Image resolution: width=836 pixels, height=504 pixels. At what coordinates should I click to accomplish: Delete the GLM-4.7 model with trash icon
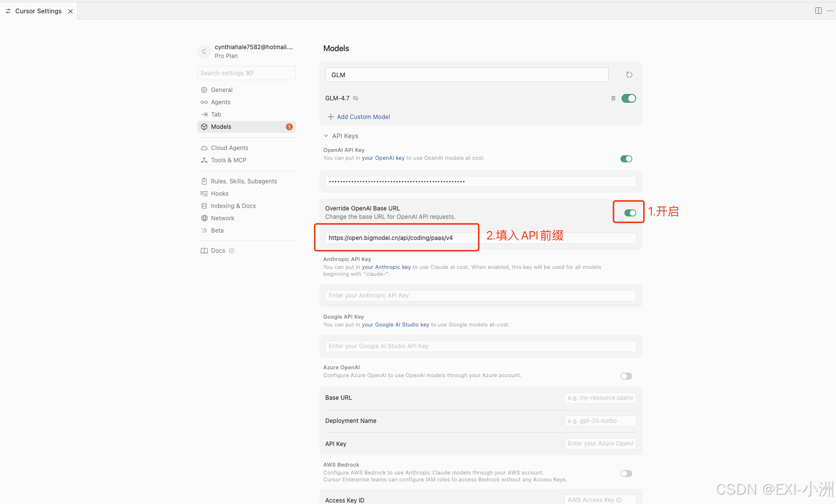point(613,98)
